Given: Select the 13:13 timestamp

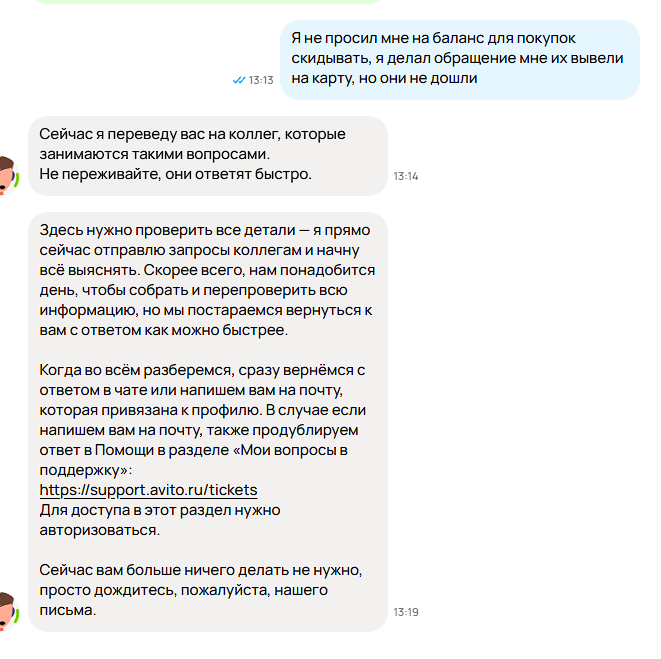Looking at the screenshot, I should (261, 80).
